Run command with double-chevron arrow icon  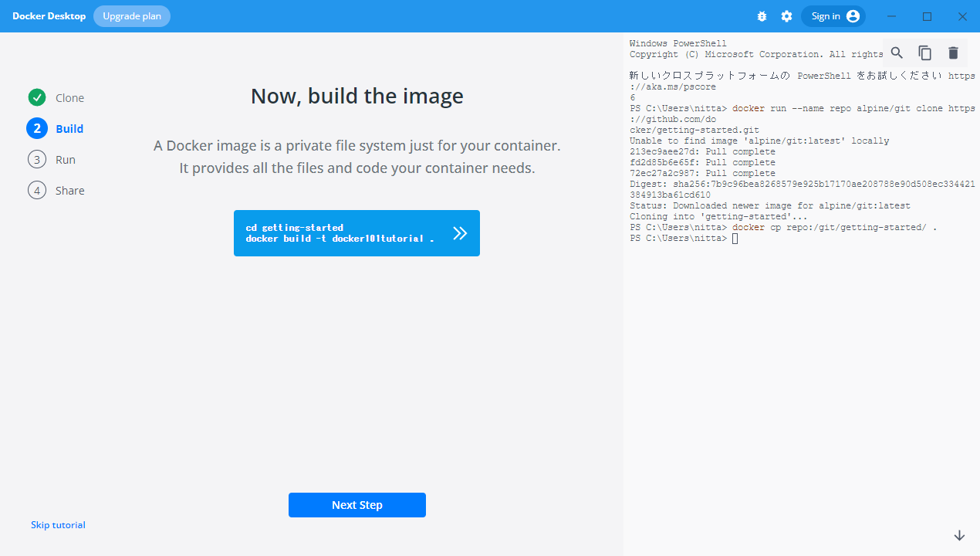(x=460, y=233)
